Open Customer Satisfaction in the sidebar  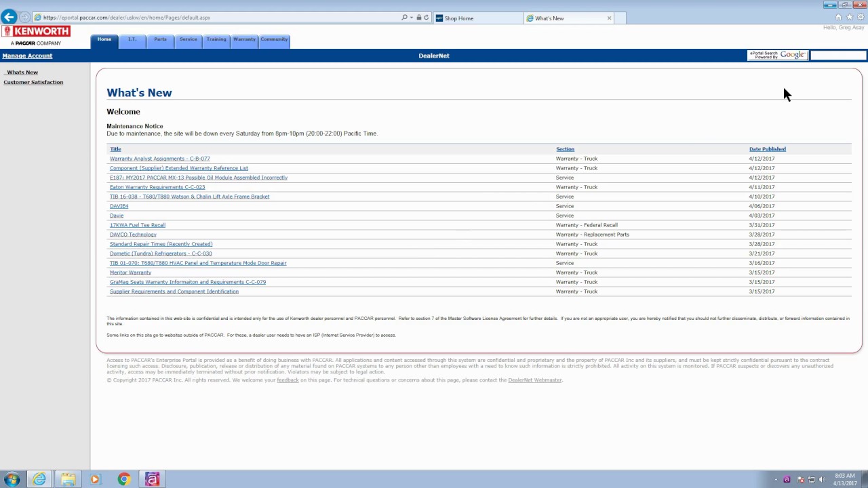point(33,82)
